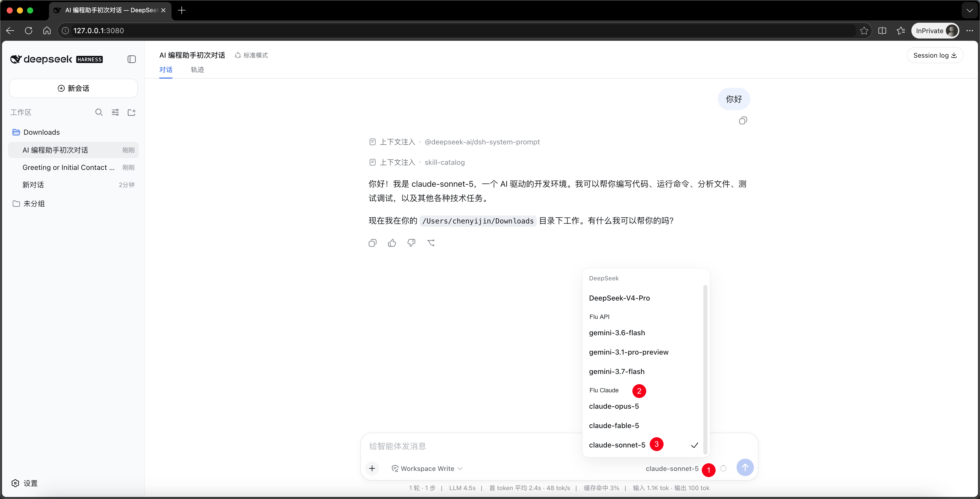The height and width of the screenshot is (499, 980).
Task: Click the send arrow button
Action: coord(745,467)
